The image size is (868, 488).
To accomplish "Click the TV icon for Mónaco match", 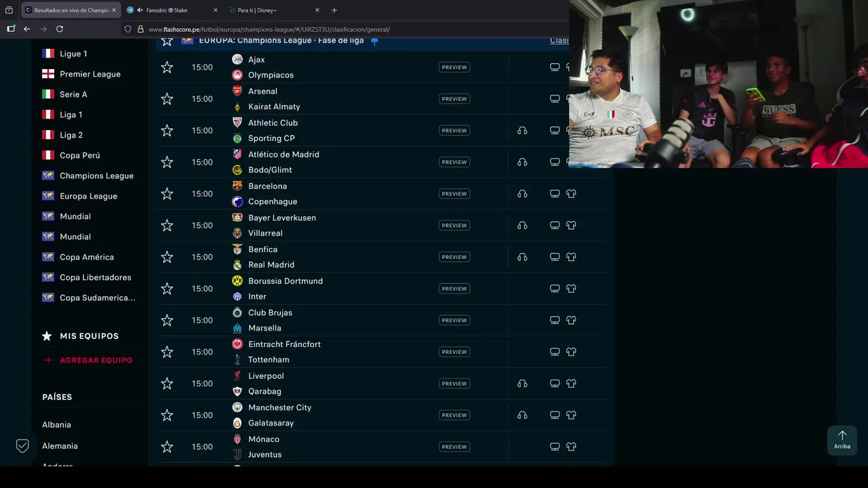I will [x=555, y=447].
